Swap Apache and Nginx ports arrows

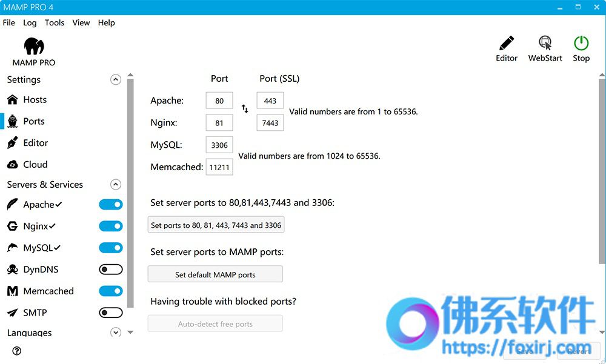coord(245,108)
